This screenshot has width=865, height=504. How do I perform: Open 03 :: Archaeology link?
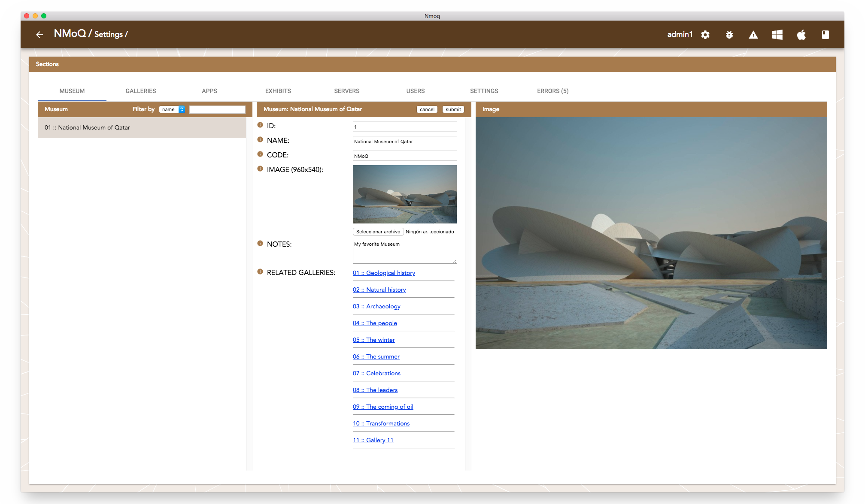(x=376, y=306)
